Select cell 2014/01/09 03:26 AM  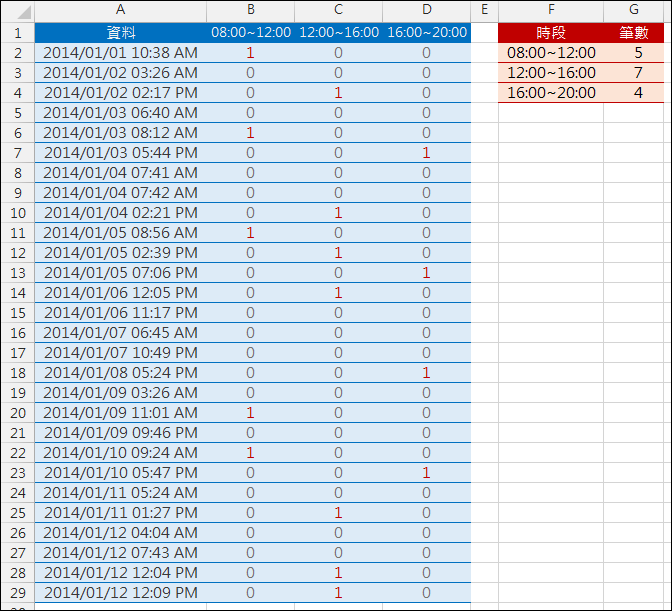[x=120, y=392]
